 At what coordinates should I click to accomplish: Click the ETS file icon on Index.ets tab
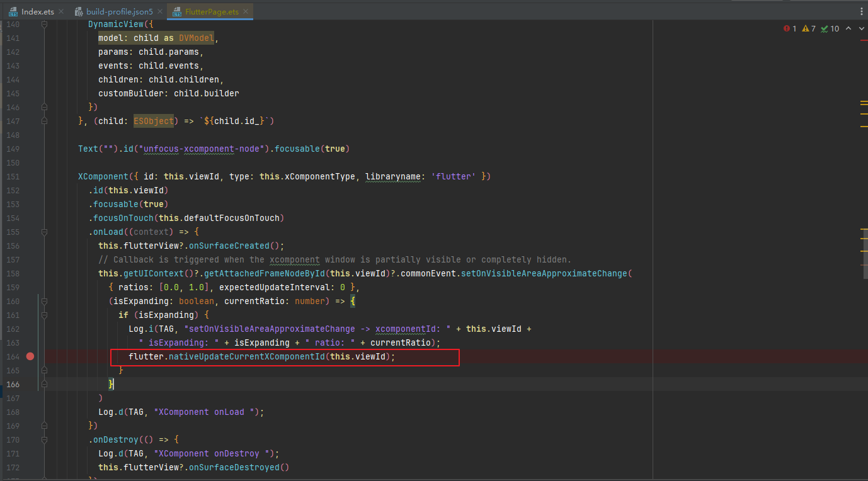(13, 12)
